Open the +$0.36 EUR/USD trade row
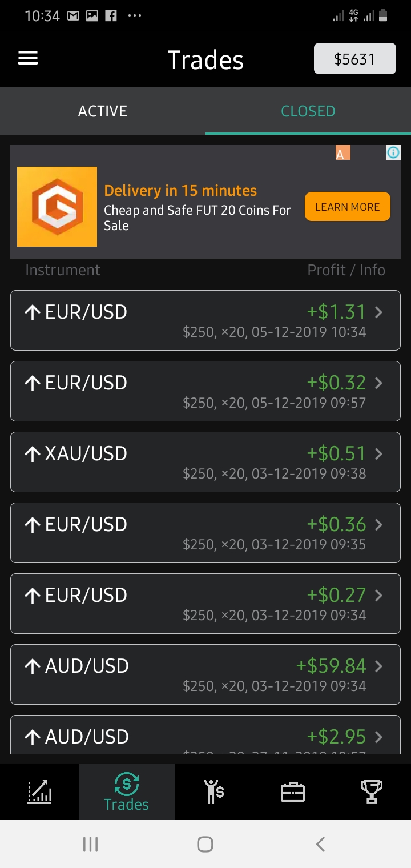The width and height of the screenshot is (411, 868). tap(205, 533)
